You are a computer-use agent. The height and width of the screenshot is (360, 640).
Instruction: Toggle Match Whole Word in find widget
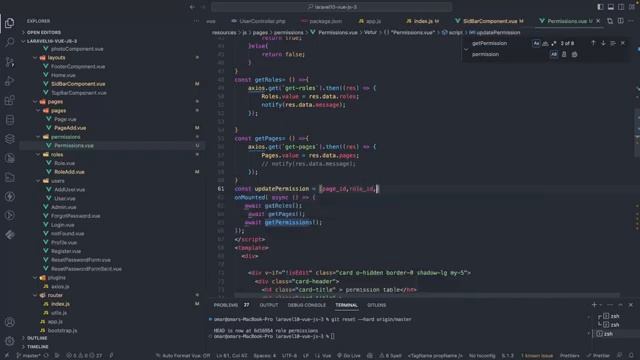coord(545,43)
